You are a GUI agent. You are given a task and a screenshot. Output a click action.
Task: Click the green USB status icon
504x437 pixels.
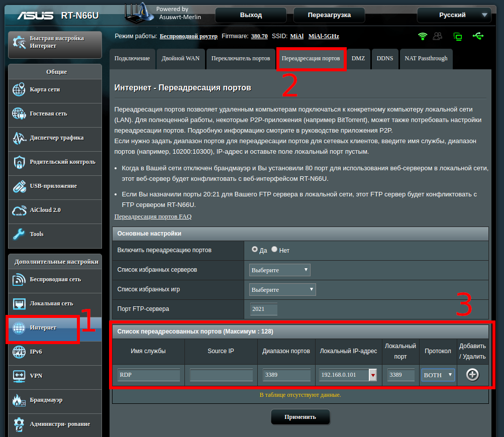(x=477, y=36)
